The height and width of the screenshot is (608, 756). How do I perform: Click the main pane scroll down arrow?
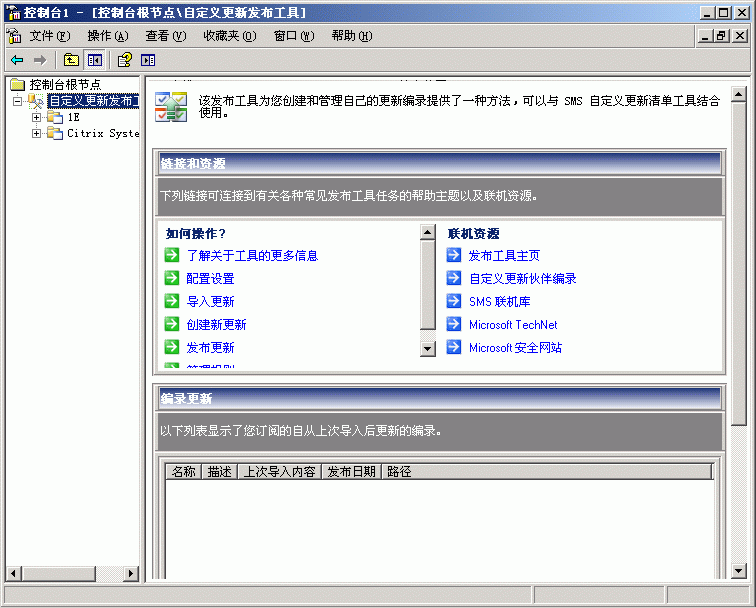click(x=738, y=571)
